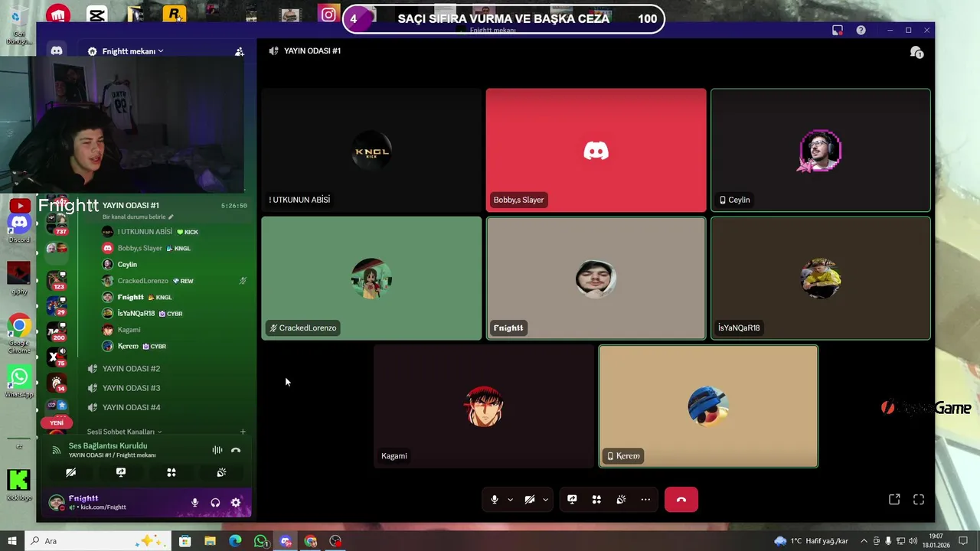980x551 pixels.
Task: Open Windows Start menu
Action: point(11,541)
